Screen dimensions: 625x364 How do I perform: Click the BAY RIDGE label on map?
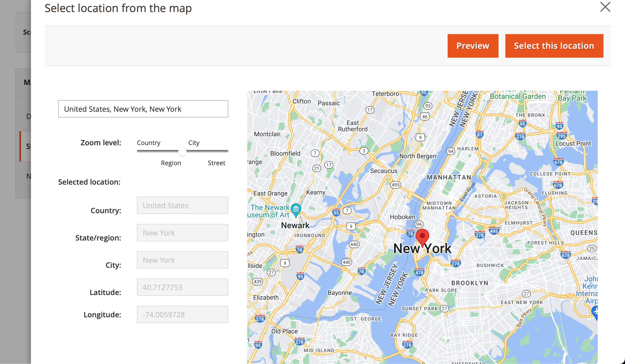pos(404,335)
